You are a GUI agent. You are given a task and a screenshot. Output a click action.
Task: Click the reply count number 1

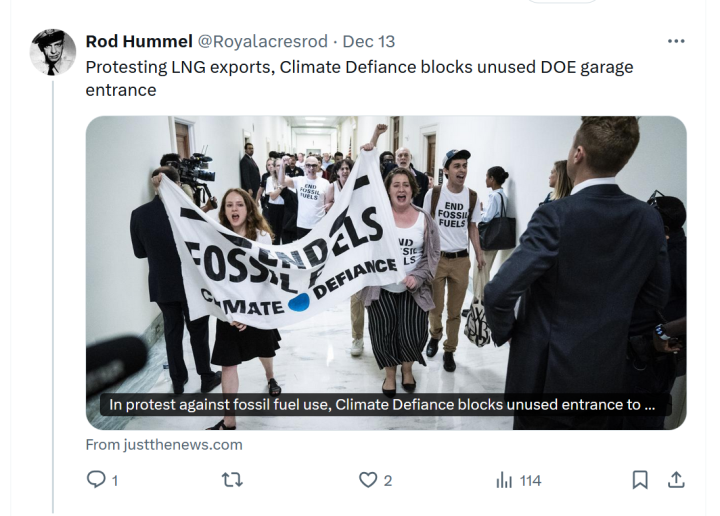[114, 481]
